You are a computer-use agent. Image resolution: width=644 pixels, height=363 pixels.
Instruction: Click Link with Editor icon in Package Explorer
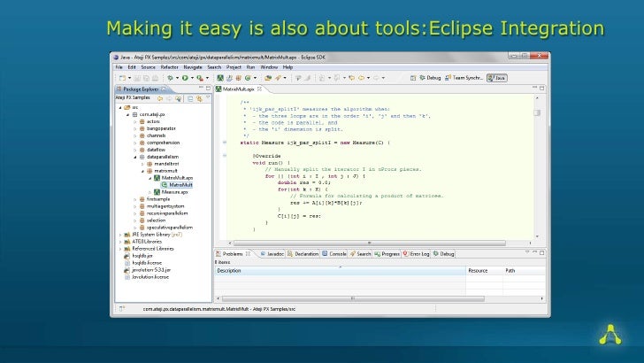tap(199, 98)
